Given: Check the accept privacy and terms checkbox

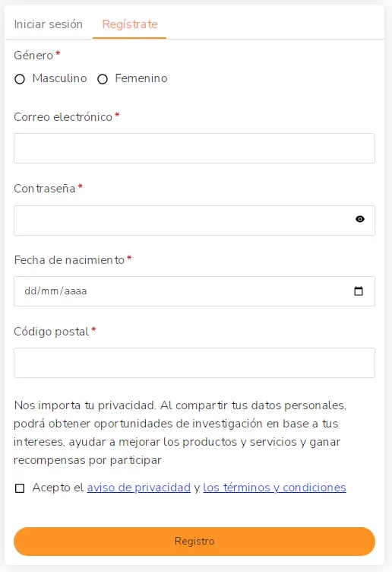Looking at the screenshot, I should [x=20, y=488].
